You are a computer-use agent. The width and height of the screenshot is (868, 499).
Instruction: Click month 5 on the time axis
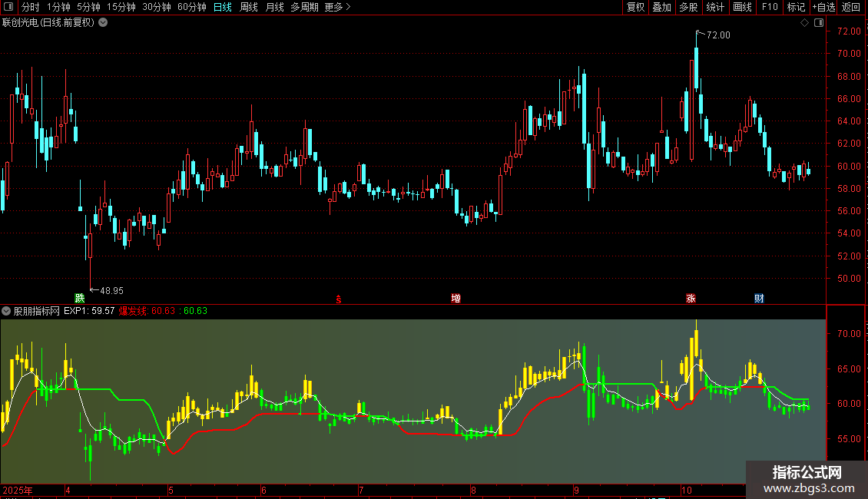click(x=171, y=490)
